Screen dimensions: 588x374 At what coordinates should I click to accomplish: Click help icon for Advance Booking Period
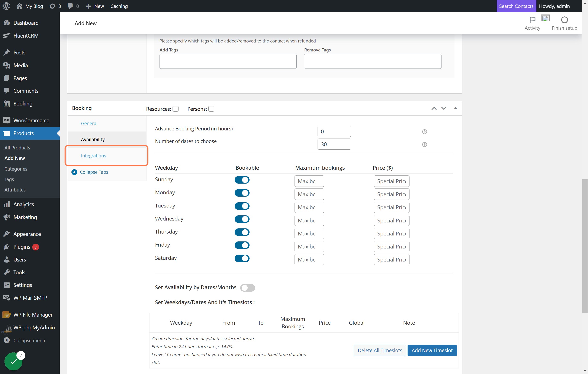point(424,131)
